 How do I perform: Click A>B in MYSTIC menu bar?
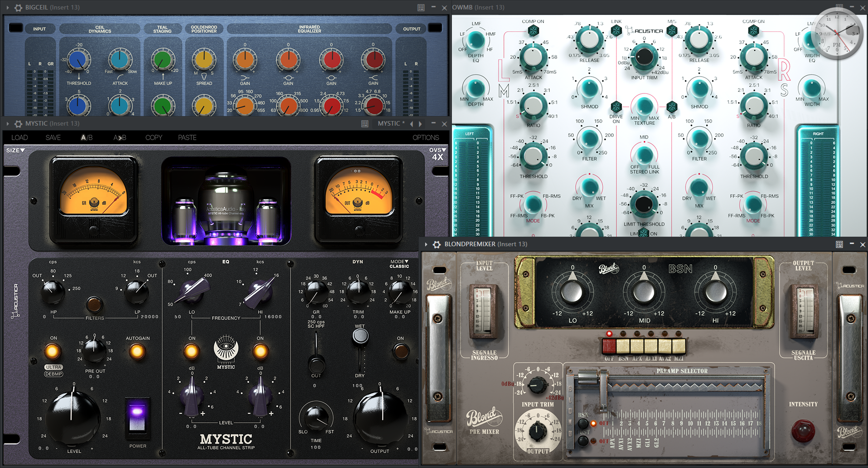[x=120, y=137]
